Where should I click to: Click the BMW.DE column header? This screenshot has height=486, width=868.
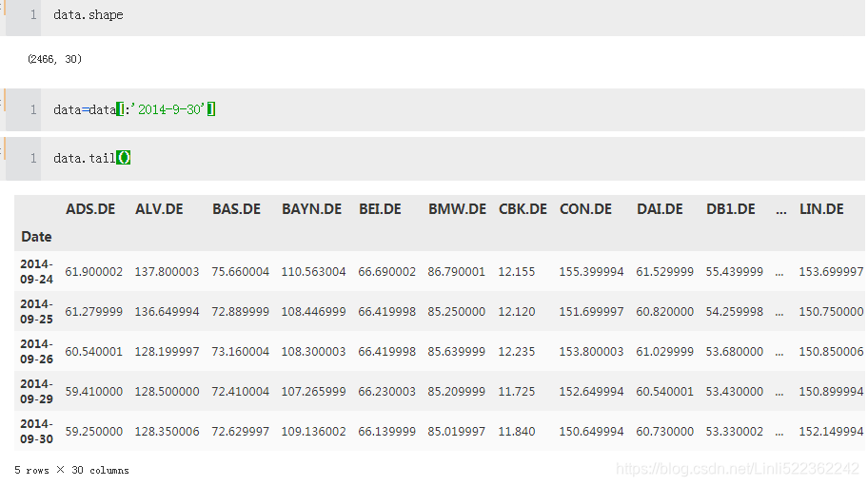(457, 209)
